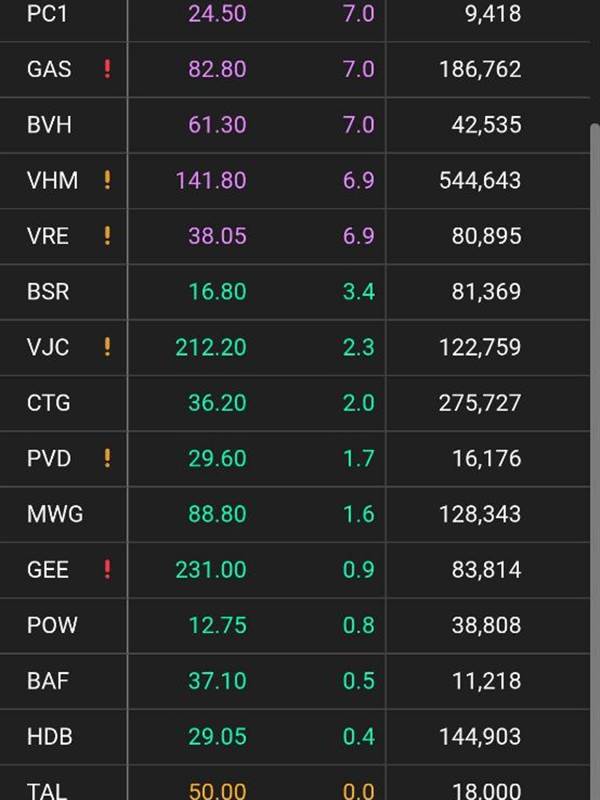This screenshot has width=600, height=800.
Task: Click the GEE price 231.00
Action: [x=209, y=569]
